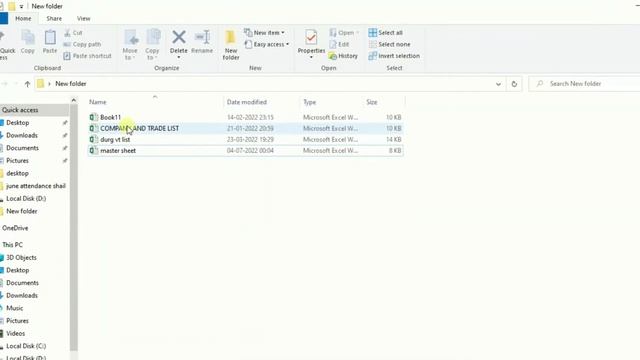Open Videos under This PC

[x=16, y=333]
